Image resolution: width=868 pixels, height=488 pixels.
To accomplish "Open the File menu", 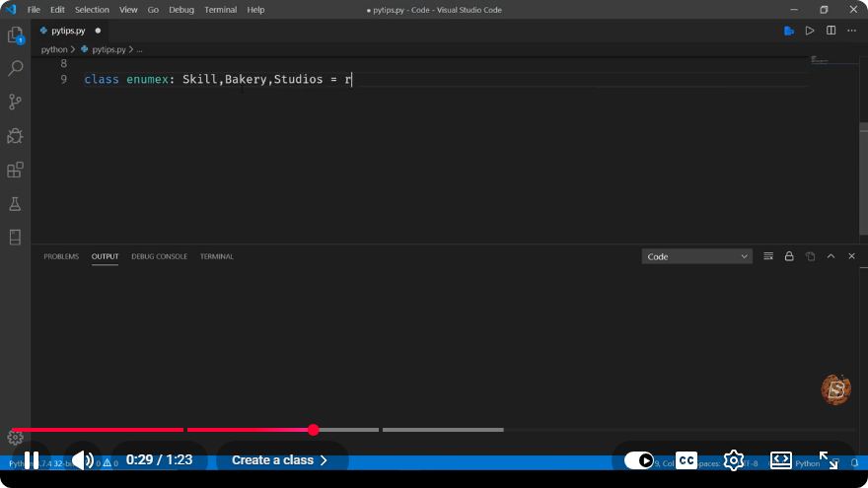I will click(x=34, y=10).
